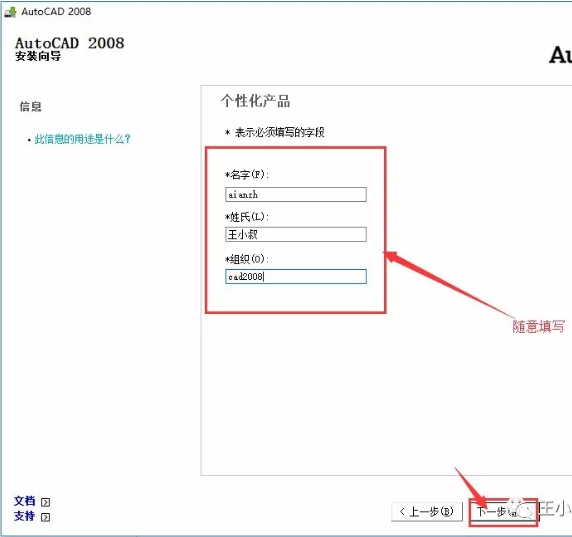This screenshot has height=537, width=572.
Task: Click the 表示必须填写的字段 required-fields note
Action: coord(279,132)
